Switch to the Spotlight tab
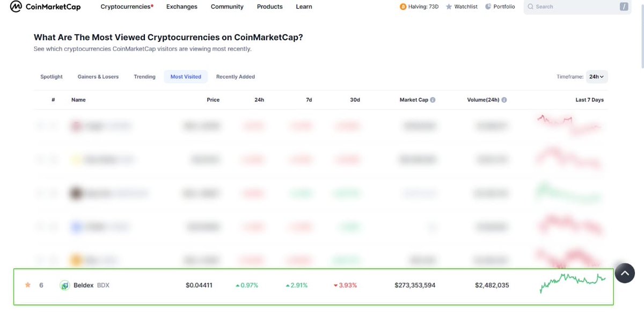The image size is (644, 313). (52, 77)
